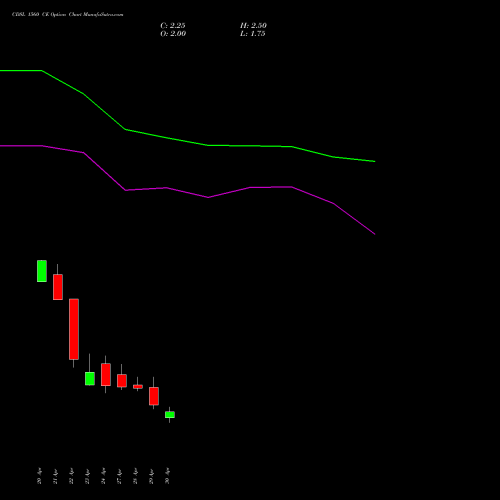Click the "28 Apr" date axis label
This screenshot has width=500, height=500.
pos(135,476)
